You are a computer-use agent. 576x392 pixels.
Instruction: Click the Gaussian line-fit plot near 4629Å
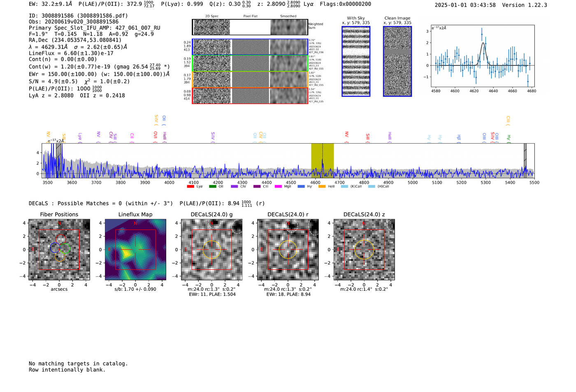tap(482, 56)
